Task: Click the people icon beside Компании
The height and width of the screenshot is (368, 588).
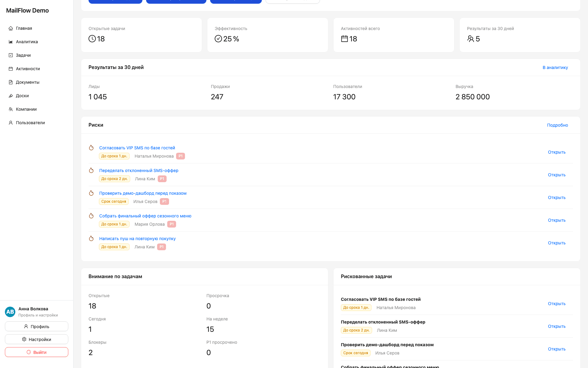Action: pos(11,109)
